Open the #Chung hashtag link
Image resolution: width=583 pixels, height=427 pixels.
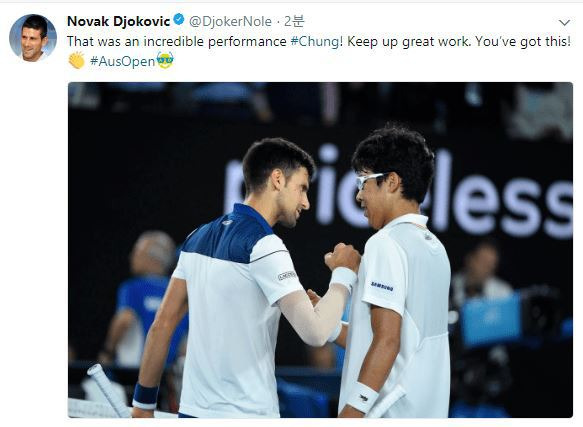[315, 41]
